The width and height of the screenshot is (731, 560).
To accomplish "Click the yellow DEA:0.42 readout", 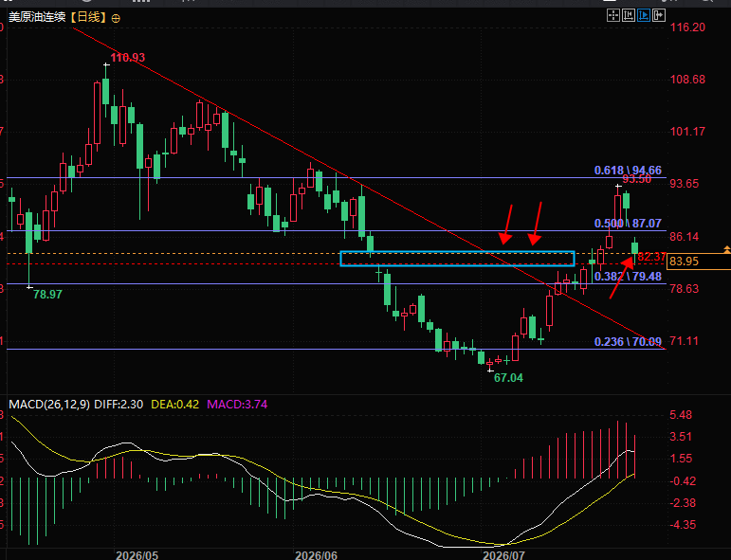I will [174, 404].
